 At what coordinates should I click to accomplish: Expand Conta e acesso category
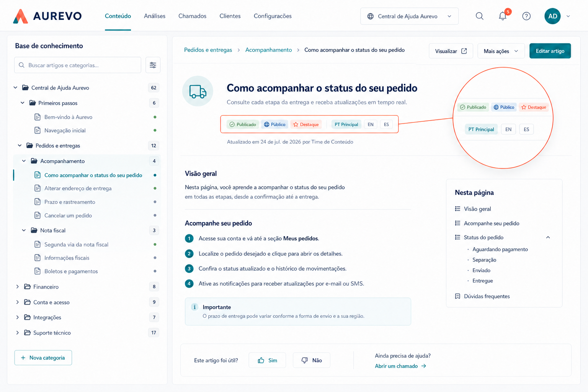pos(17,302)
